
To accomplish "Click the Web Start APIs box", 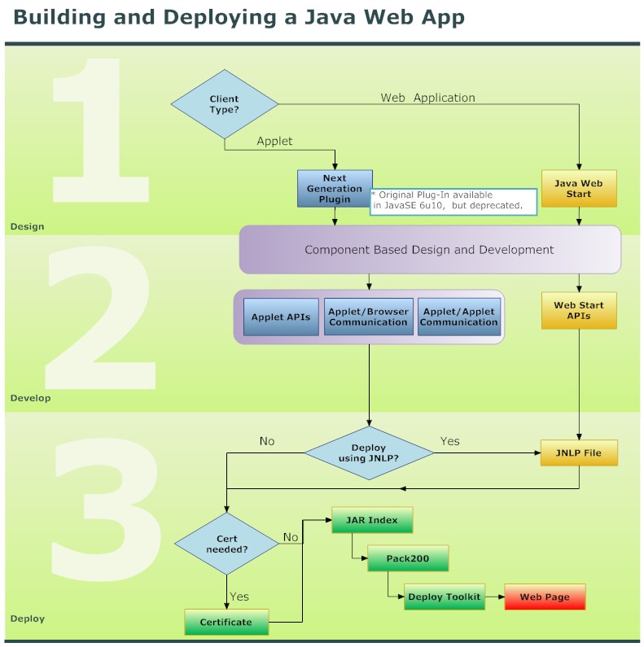I will (x=579, y=310).
